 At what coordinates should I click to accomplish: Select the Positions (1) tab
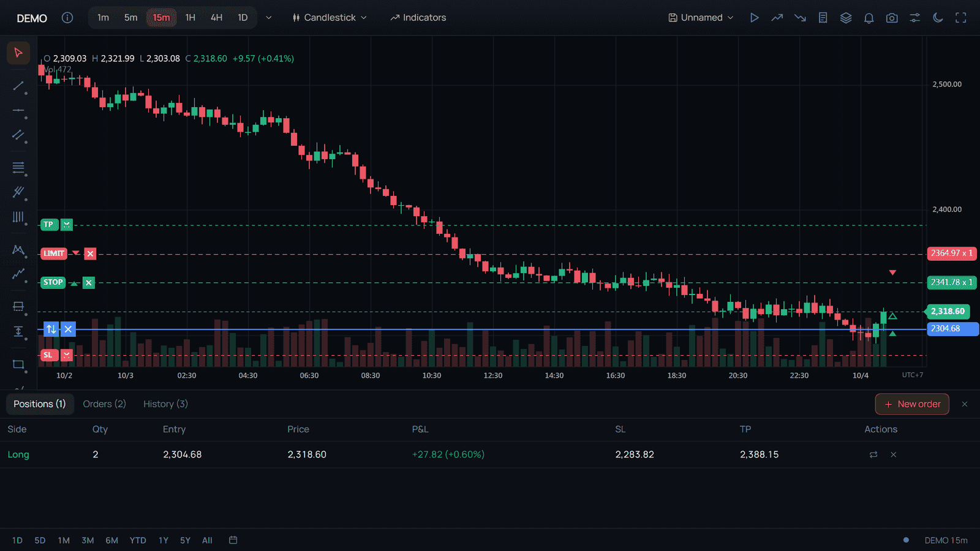40,404
